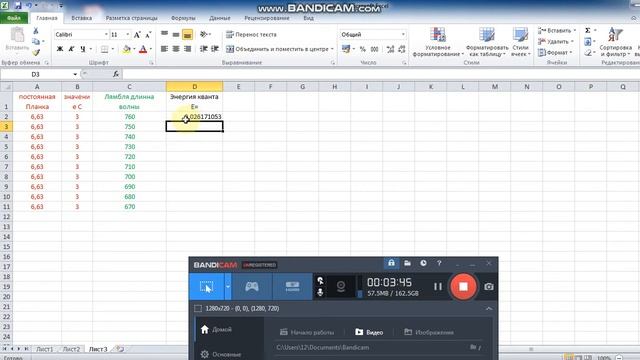The height and width of the screenshot is (360, 640).
Task: Align cell text to the right
Action: tap(187, 49)
